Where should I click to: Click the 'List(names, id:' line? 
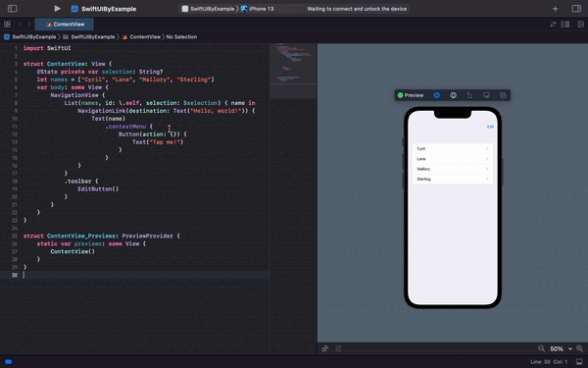[x=160, y=103]
